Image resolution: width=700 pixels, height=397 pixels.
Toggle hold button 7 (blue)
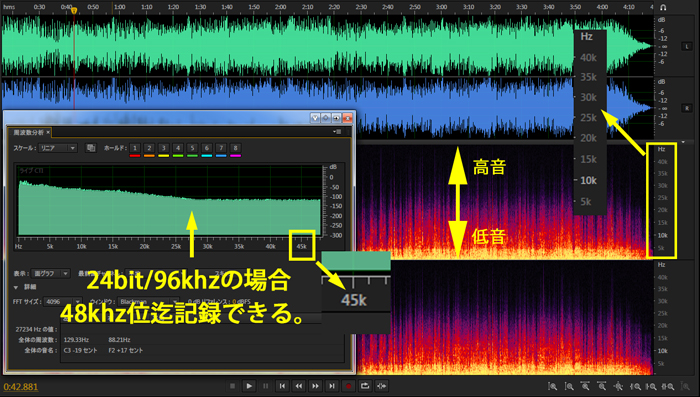pos(221,148)
